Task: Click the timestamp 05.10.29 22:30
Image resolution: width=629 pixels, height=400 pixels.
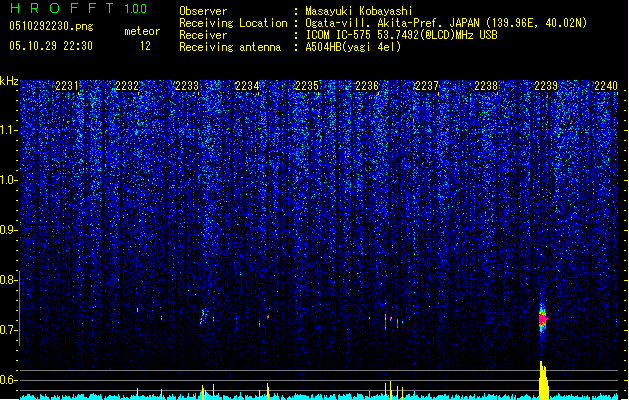Action: pos(51,46)
